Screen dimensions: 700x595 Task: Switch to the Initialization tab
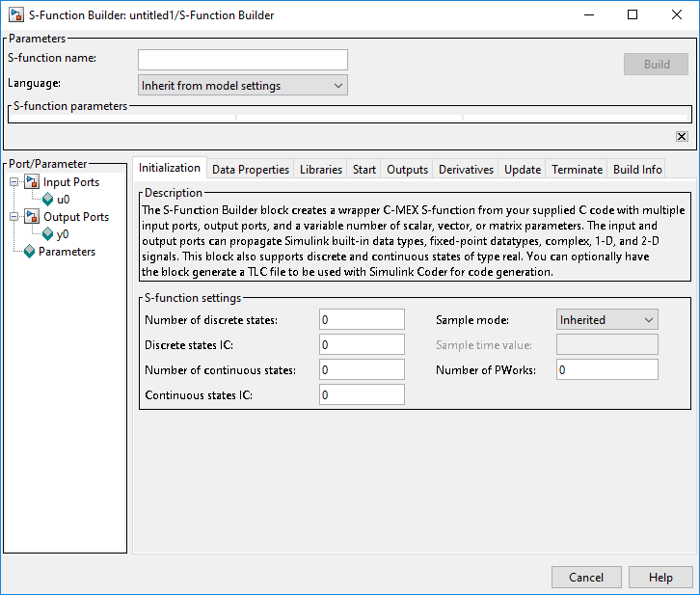(170, 168)
